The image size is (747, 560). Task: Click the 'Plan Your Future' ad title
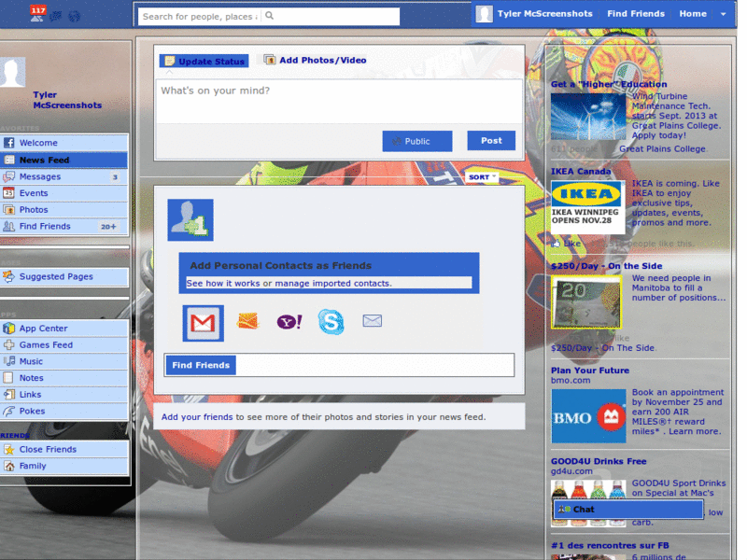(x=590, y=371)
